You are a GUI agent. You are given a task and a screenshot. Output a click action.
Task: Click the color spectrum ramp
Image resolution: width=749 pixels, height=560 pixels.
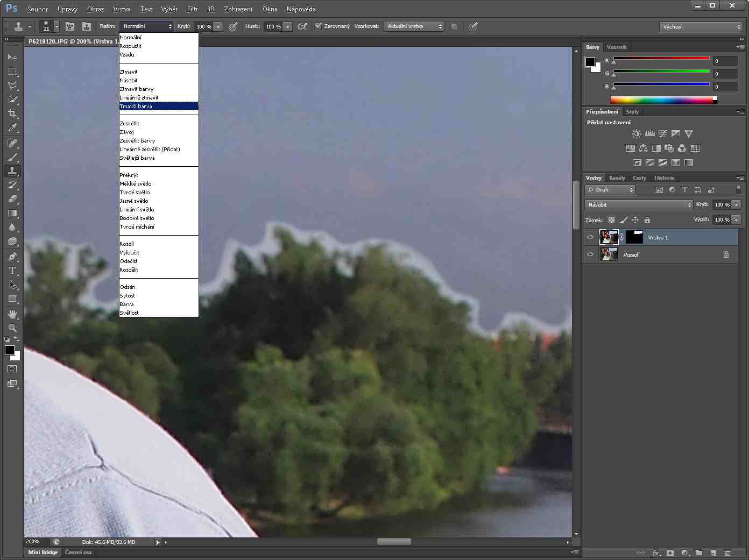coord(662,100)
